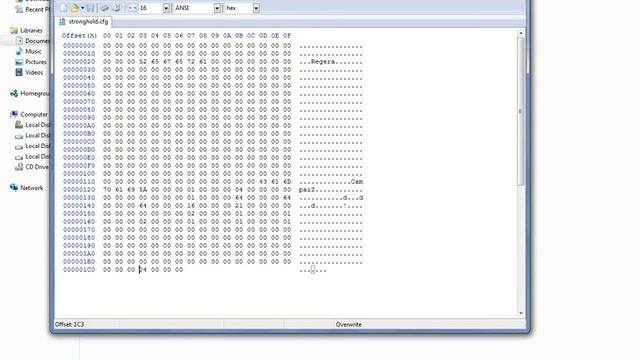640x360 pixels.
Task: Click hex byte 16 in row 00000140
Action: coord(191,206)
